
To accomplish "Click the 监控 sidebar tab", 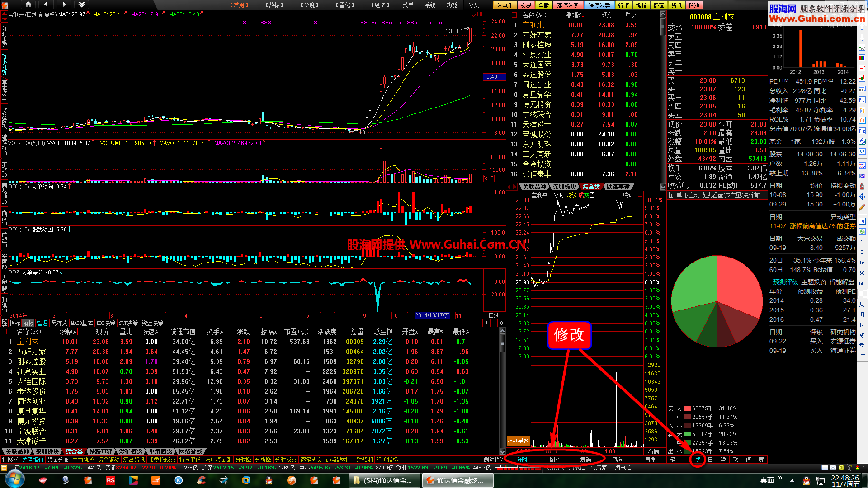I will tap(554, 460).
